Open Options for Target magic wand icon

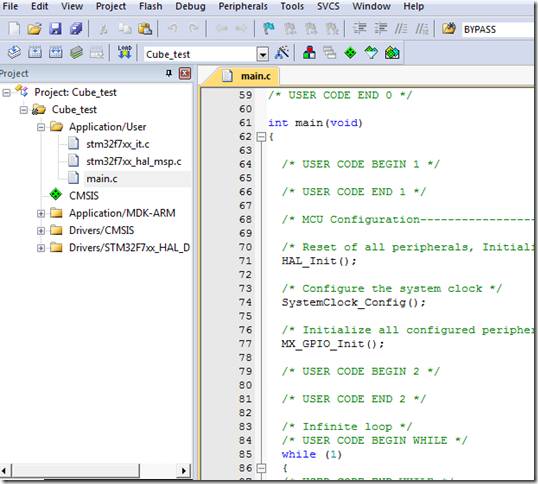pos(282,53)
